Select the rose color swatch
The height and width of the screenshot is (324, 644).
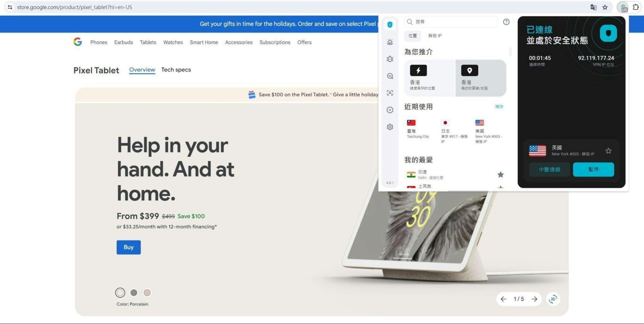tap(147, 292)
